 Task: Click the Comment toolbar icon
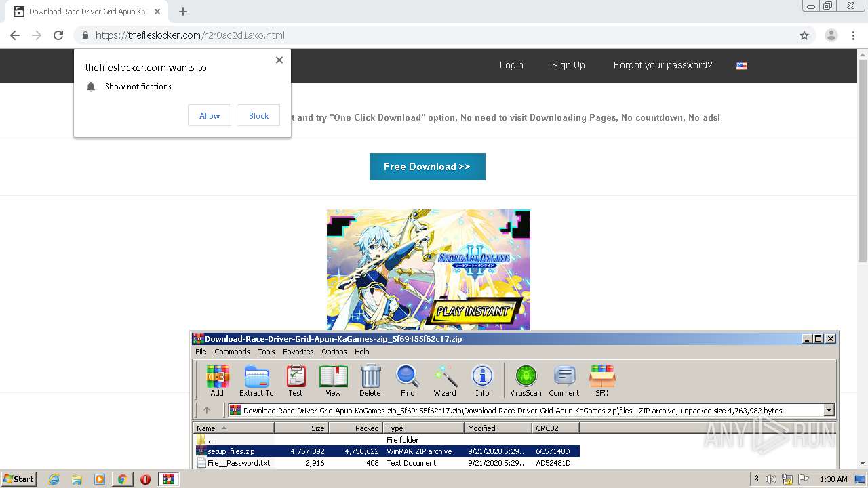tap(564, 380)
